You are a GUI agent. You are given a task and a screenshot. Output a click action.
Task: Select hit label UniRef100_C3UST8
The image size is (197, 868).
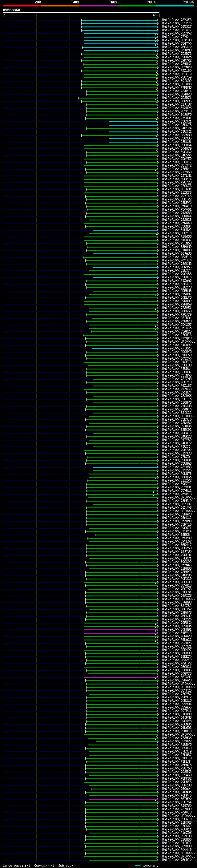(177, 125)
